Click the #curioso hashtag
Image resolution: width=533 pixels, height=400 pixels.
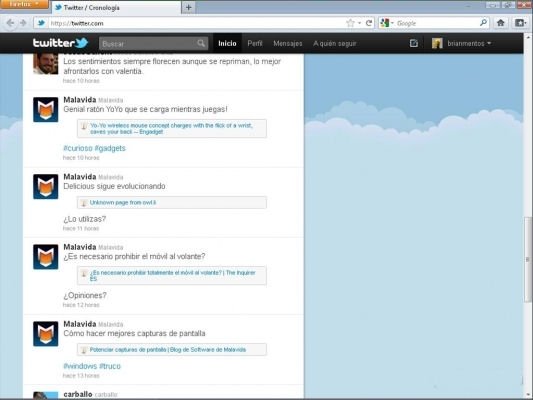(x=78, y=148)
